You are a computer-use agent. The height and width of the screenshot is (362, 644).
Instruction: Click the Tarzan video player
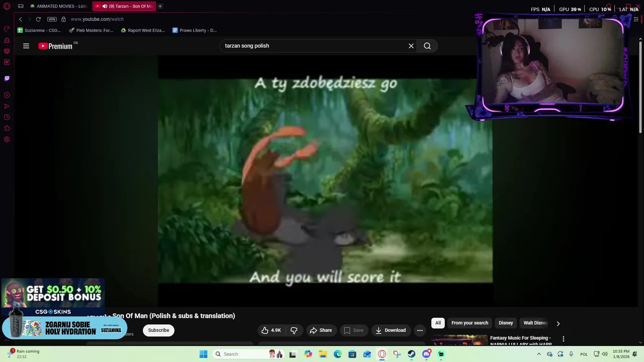tap(325, 180)
